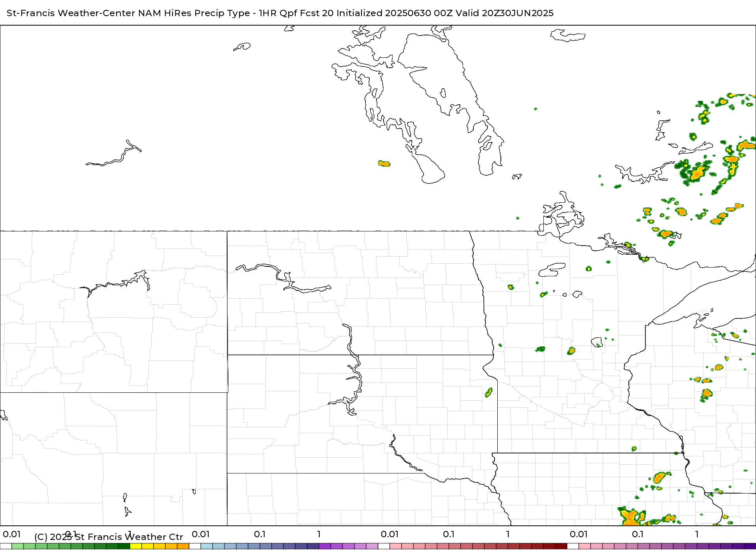Click '1' label above the pink-purple scale
Screen dimensions: 756x551
coord(697,534)
